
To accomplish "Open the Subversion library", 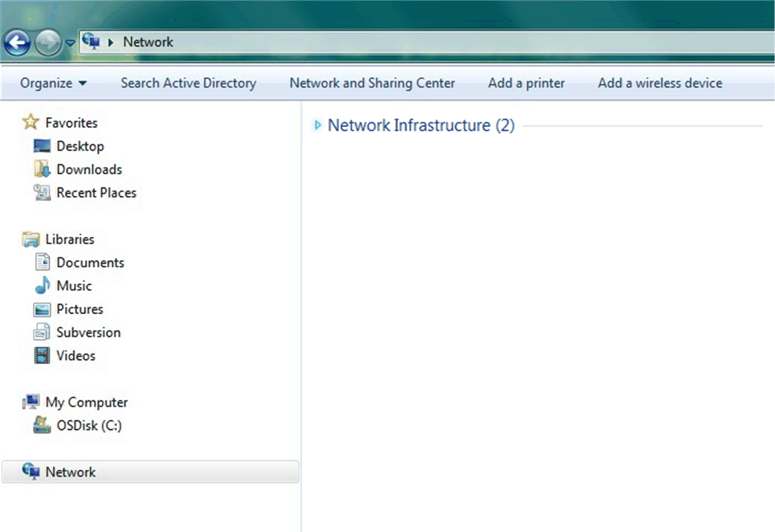I will (88, 332).
